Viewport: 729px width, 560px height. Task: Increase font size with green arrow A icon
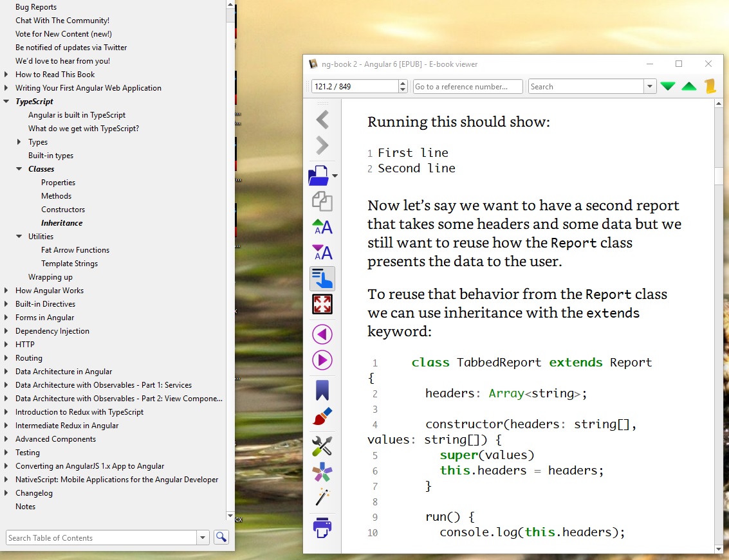click(x=322, y=227)
